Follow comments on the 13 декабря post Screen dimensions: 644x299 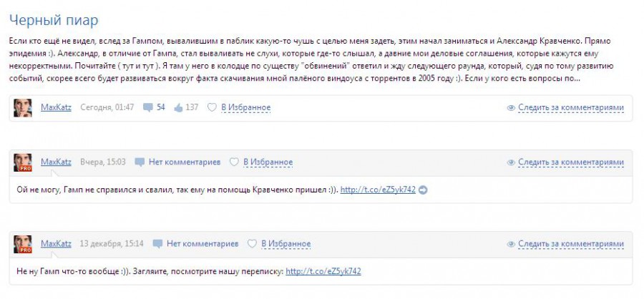click(570, 244)
